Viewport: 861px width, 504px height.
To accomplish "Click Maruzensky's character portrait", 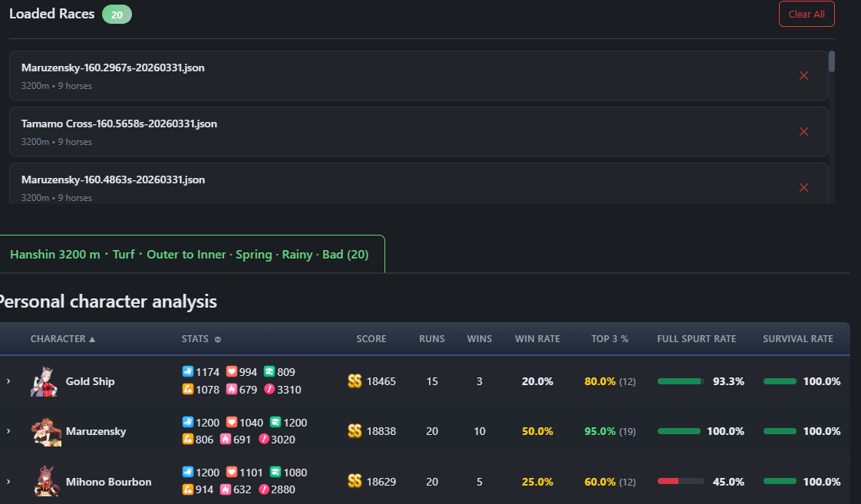I will [45, 432].
